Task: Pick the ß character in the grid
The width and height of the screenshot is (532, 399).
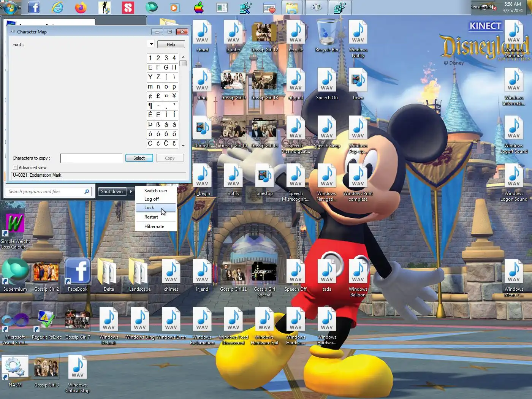Action: click(x=158, y=124)
